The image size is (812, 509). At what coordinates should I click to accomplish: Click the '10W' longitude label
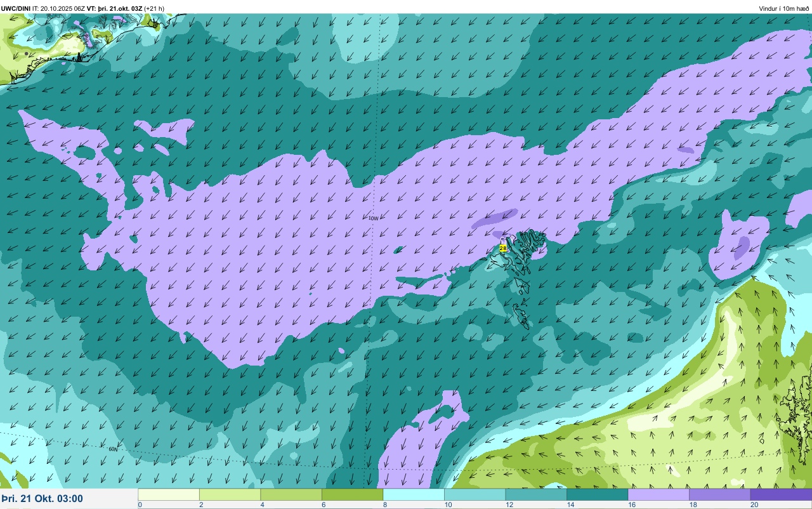point(373,218)
